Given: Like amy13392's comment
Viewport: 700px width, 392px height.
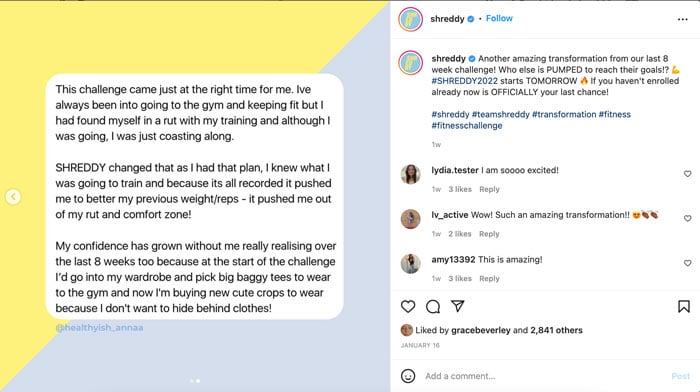Looking at the screenshot, I should click(x=688, y=263).
